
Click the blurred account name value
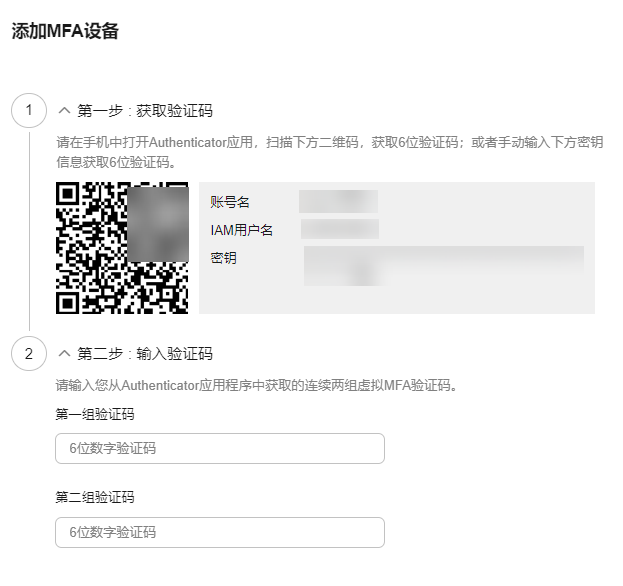click(338, 202)
